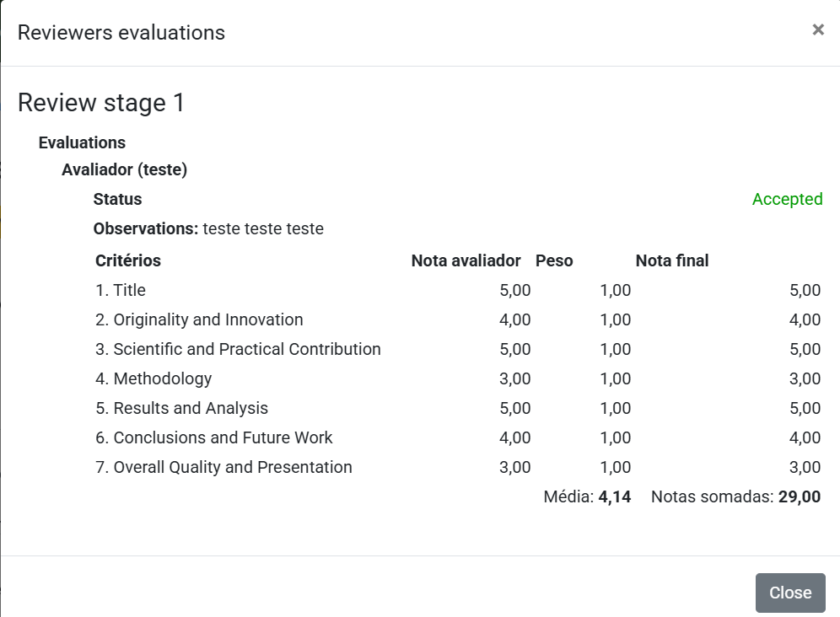
Task: Dismiss the dialog with the X icon
Action: coord(817,30)
